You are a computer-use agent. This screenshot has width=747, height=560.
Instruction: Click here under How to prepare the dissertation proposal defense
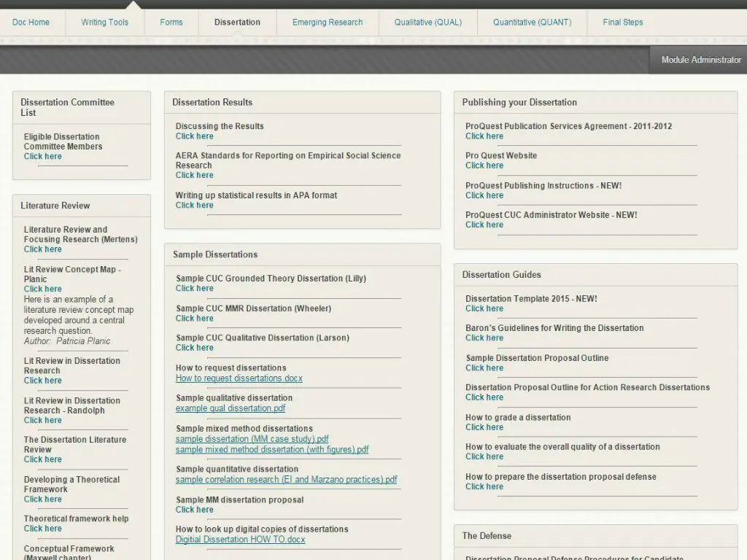[484, 486]
